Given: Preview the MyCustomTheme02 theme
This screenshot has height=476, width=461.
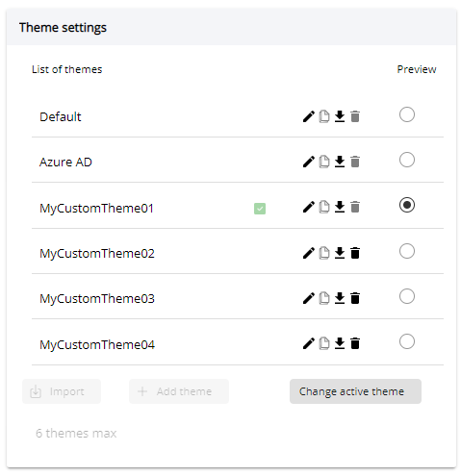Looking at the screenshot, I should pyautogui.click(x=407, y=251).
